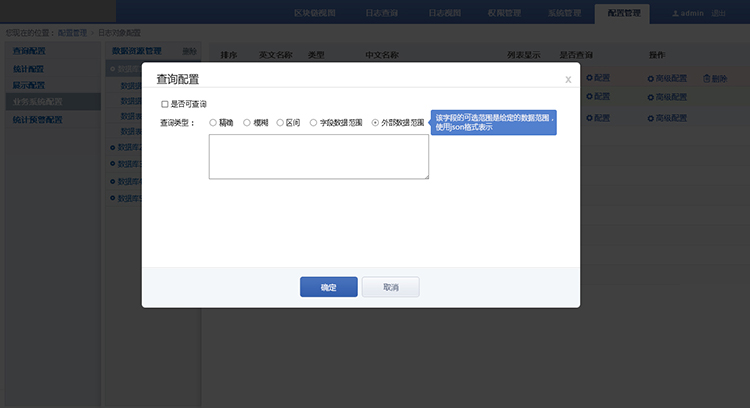Click the 是否查询 column header
The image size is (750, 408).
coord(576,55)
